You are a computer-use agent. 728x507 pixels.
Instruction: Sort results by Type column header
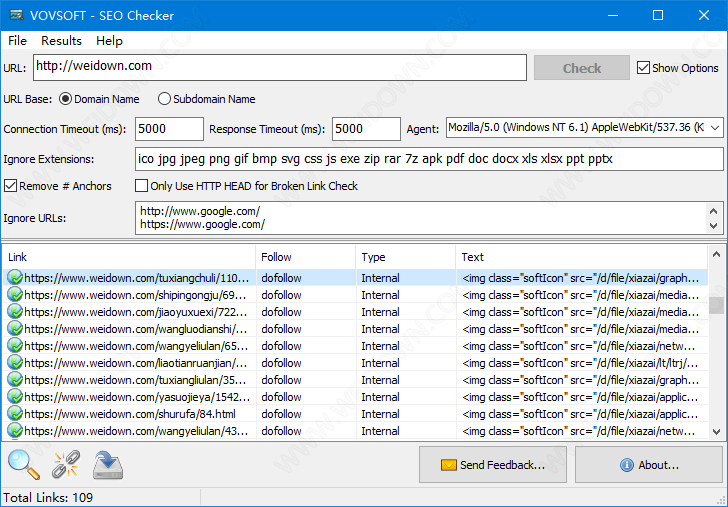[405, 257]
